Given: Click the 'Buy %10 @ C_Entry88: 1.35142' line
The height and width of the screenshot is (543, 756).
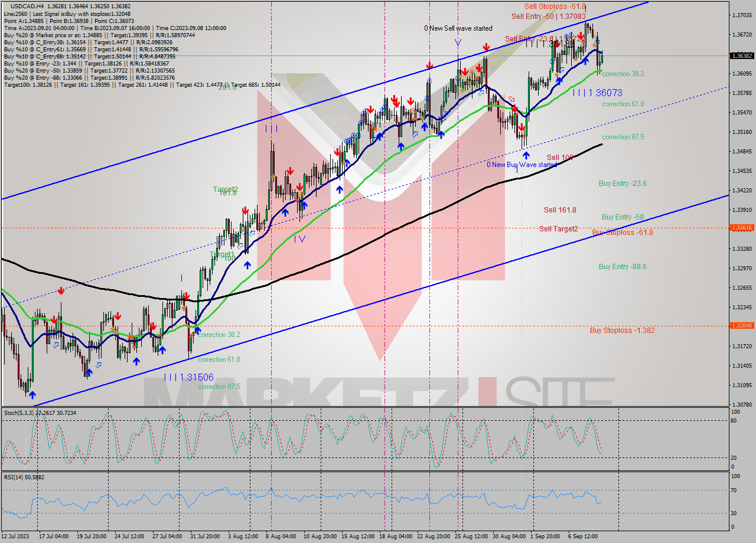Looking at the screenshot, I should (x=89, y=56).
